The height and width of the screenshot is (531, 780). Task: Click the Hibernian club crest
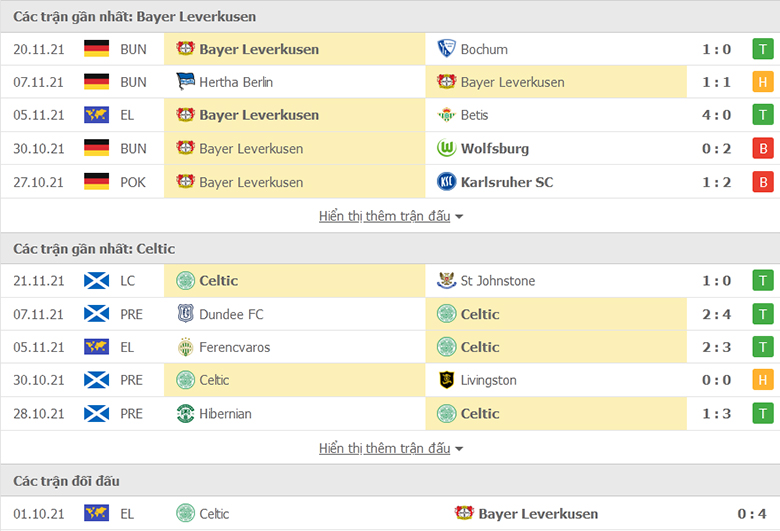tap(185, 414)
